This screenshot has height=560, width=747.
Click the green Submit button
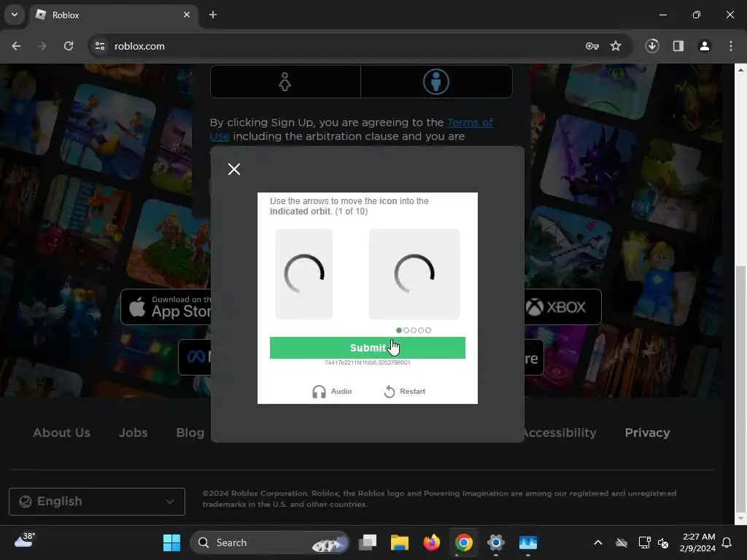coord(368,348)
